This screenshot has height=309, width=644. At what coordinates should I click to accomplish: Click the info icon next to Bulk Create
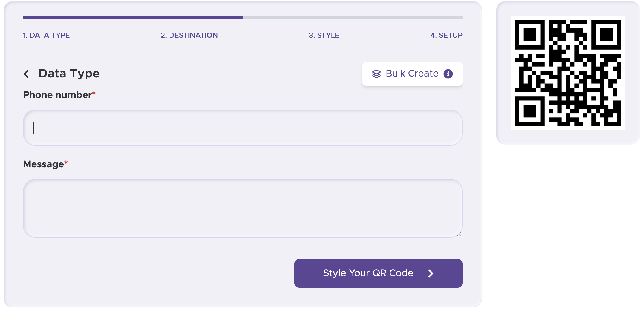pyautogui.click(x=448, y=74)
